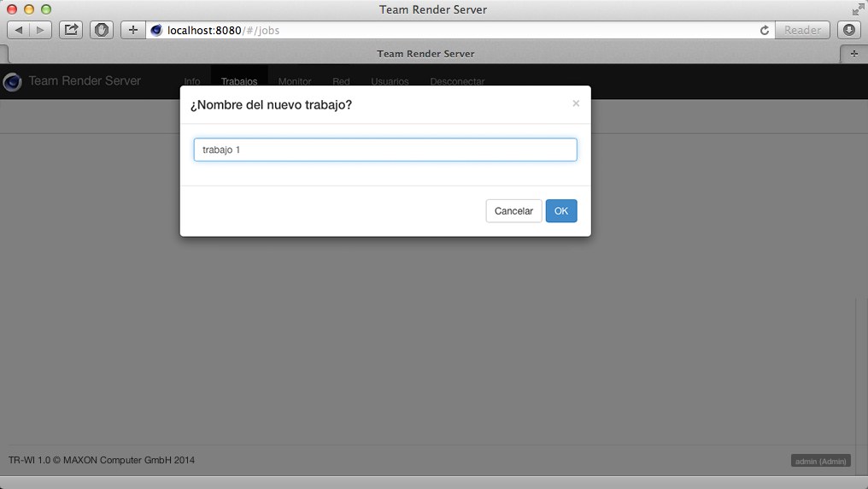Go to the Usuarios tab
Image resolution: width=868 pixels, height=489 pixels.
(x=390, y=82)
